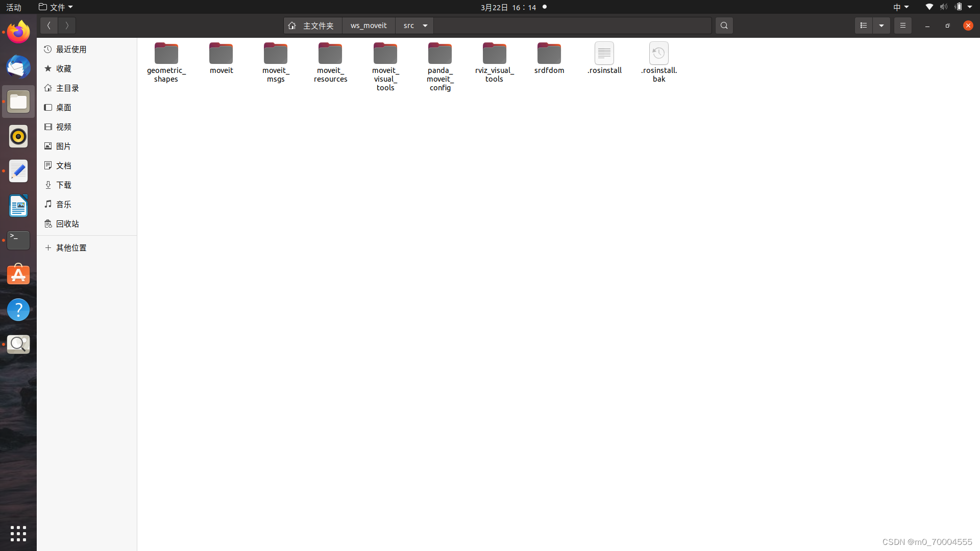This screenshot has width=980, height=551.
Task: Launch Terminal from the Ubuntu dock
Action: [x=18, y=240]
